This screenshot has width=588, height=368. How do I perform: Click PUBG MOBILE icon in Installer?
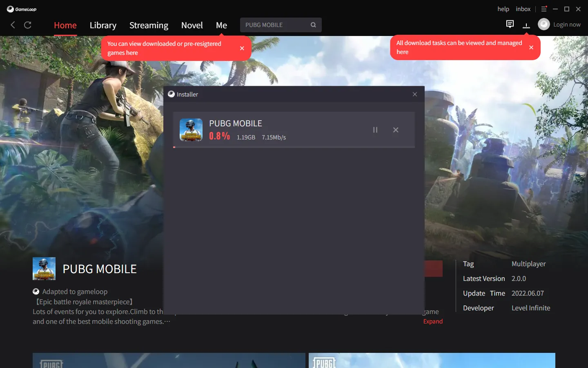(191, 130)
